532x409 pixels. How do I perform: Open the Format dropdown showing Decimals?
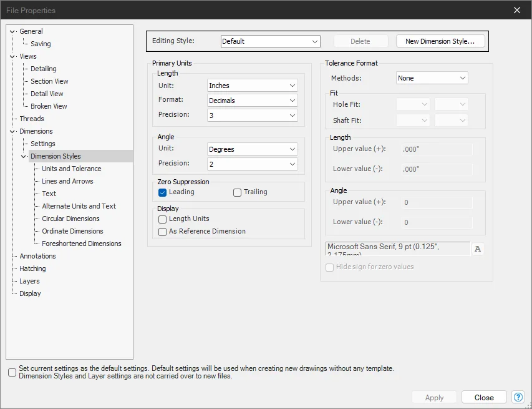click(253, 101)
